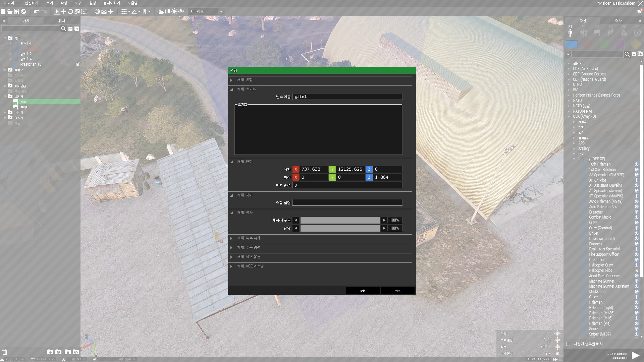Click the play scenario arrow button
The height and width of the screenshot is (362, 644).
635,355
